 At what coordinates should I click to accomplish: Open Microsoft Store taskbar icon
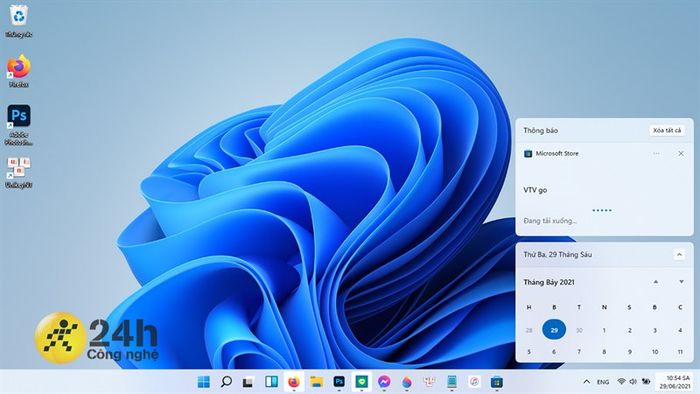tap(496, 382)
